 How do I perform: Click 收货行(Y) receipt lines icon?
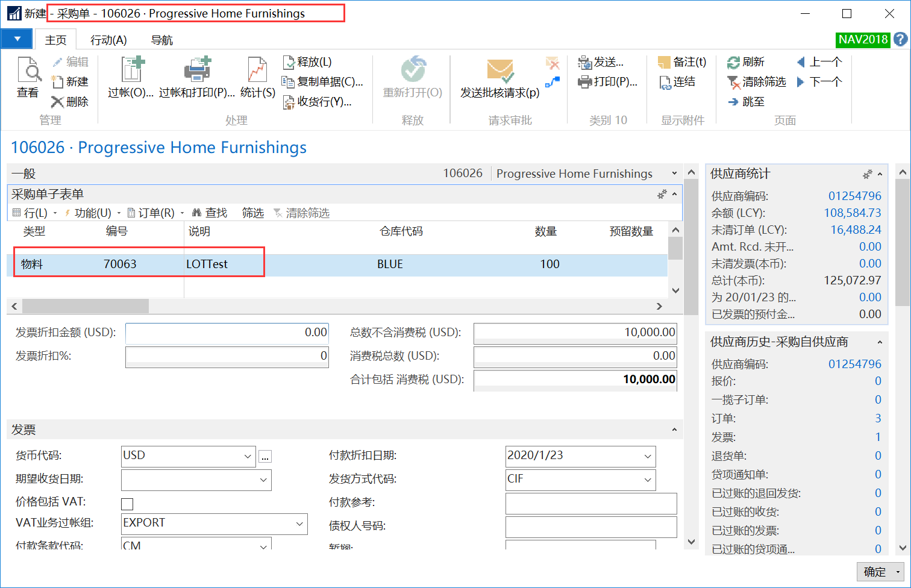289,102
